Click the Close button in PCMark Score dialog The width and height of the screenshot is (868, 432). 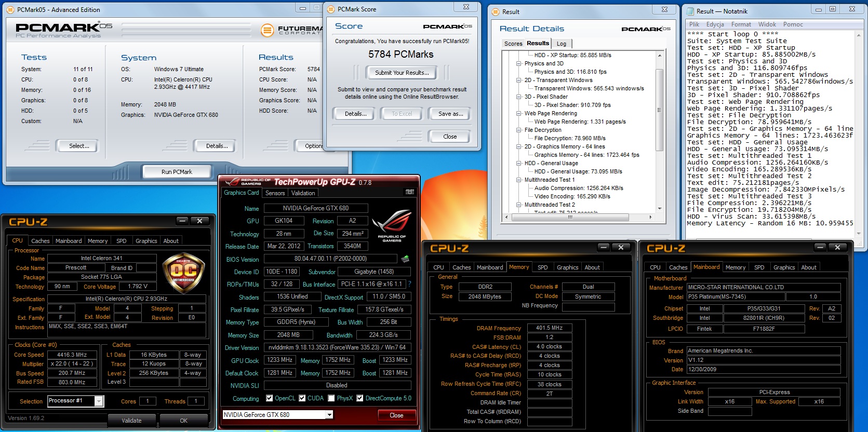[x=450, y=137]
